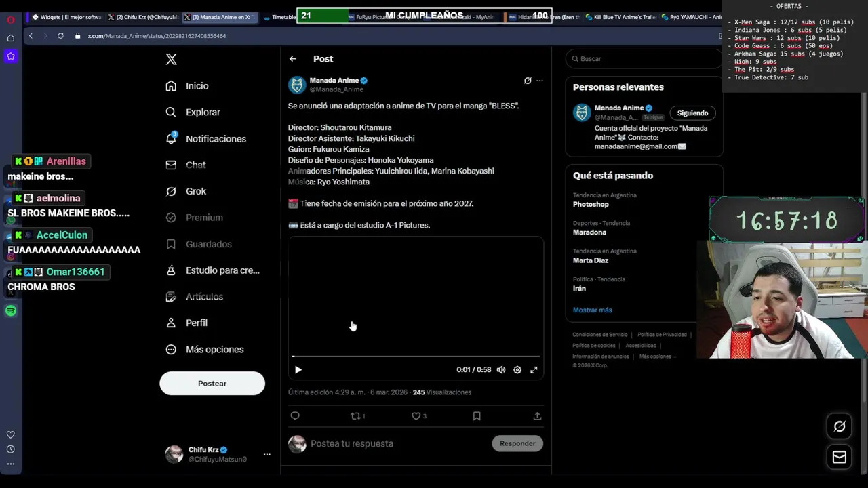Open floating Grok button
This screenshot has height=488, width=868.
coord(840,426)
